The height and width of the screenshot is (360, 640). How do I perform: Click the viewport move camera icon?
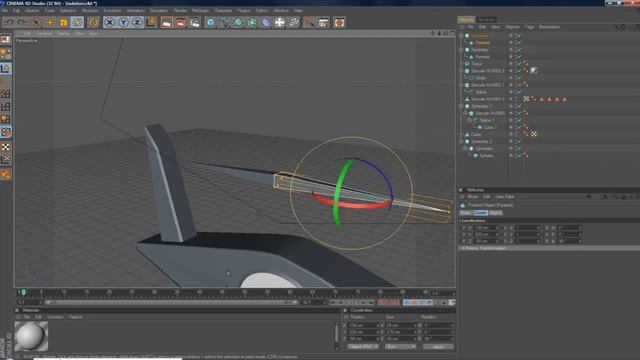click(433, 33)
